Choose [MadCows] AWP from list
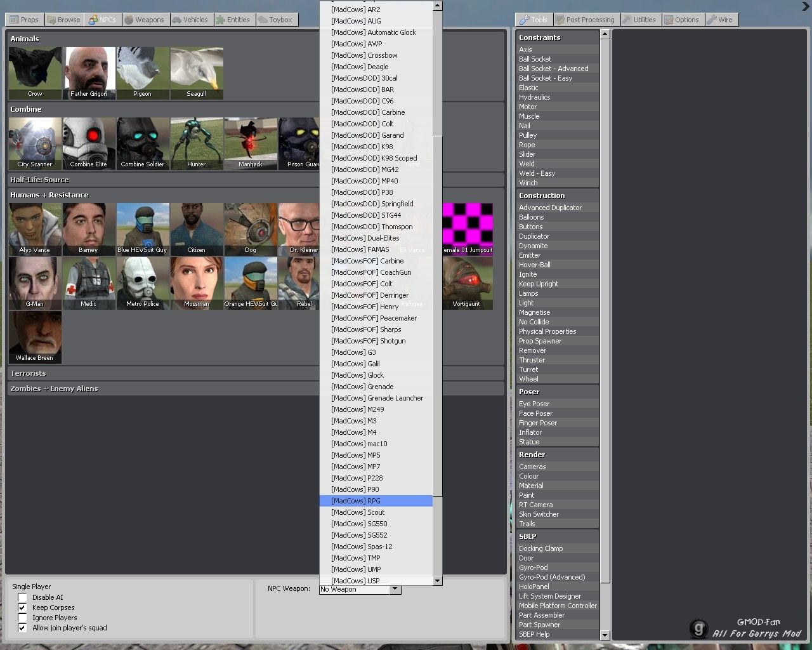The width and height of the screenshot is (812, 650). [376, 44]
